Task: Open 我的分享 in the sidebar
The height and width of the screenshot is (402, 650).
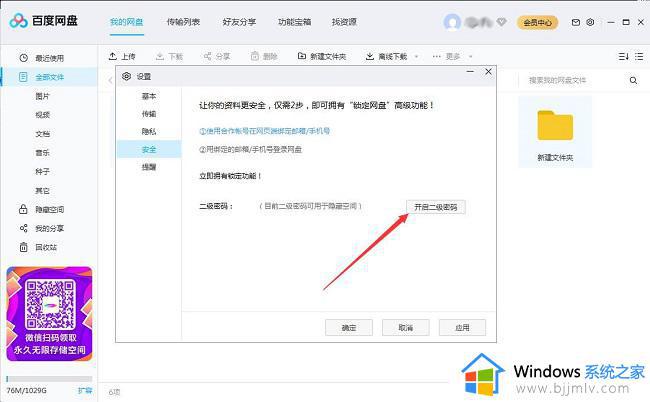Action: pyautogui.click(x=49, y=228)
